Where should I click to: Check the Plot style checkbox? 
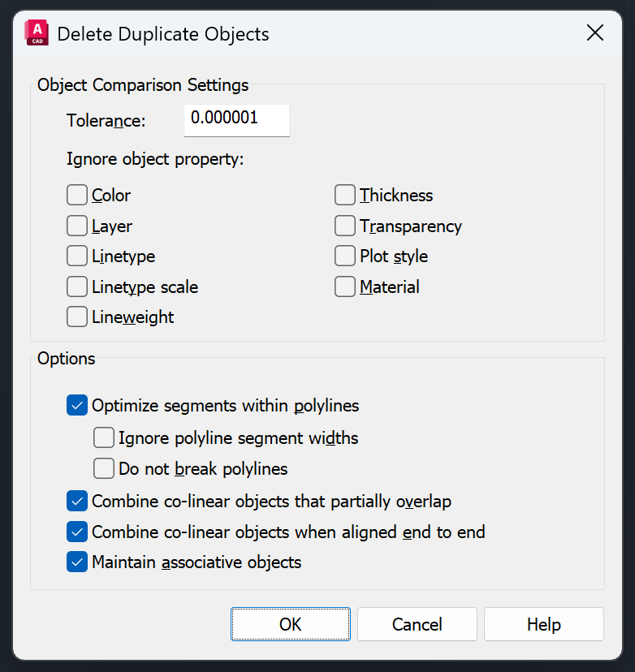tap(344, 256)
